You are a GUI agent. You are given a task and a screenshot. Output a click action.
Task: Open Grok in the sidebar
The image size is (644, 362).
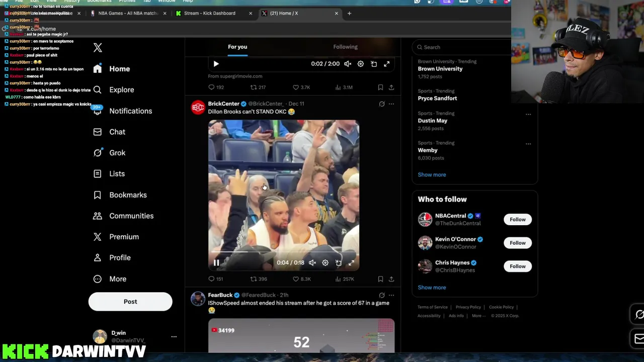tap(109, 153)
